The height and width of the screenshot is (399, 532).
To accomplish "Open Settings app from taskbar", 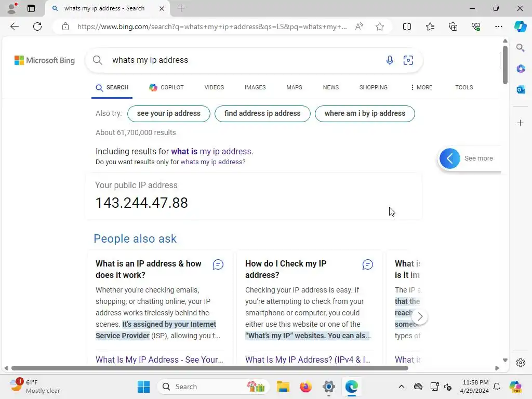I will click(328, 387).
